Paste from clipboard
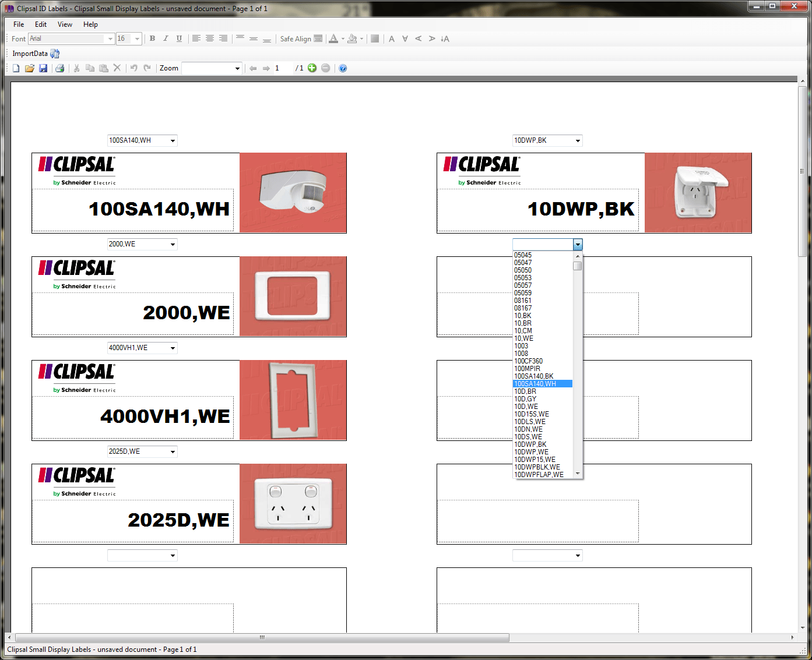 point(103,68)
